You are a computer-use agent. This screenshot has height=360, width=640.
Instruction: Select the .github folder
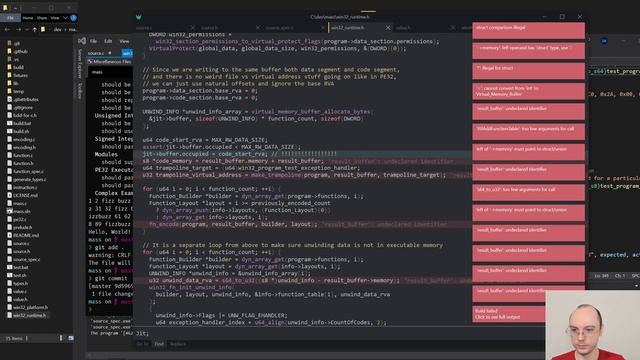pos(18,51)
